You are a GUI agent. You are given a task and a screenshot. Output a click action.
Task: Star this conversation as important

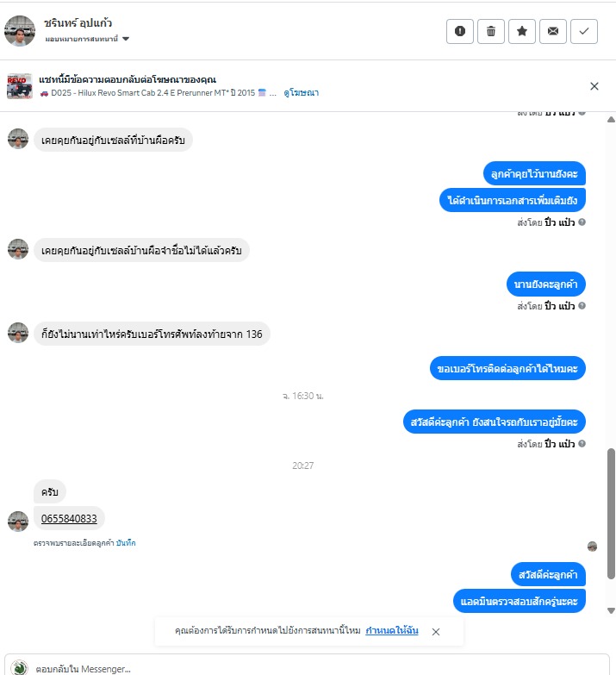point(522,31)
